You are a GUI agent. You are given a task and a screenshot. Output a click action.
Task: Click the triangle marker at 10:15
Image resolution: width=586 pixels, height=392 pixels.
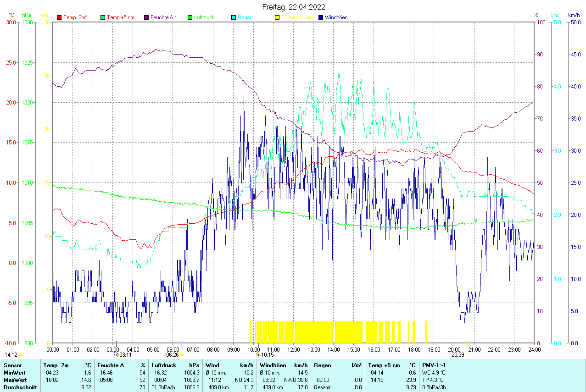pyautogui.click(x=258, y=355)
